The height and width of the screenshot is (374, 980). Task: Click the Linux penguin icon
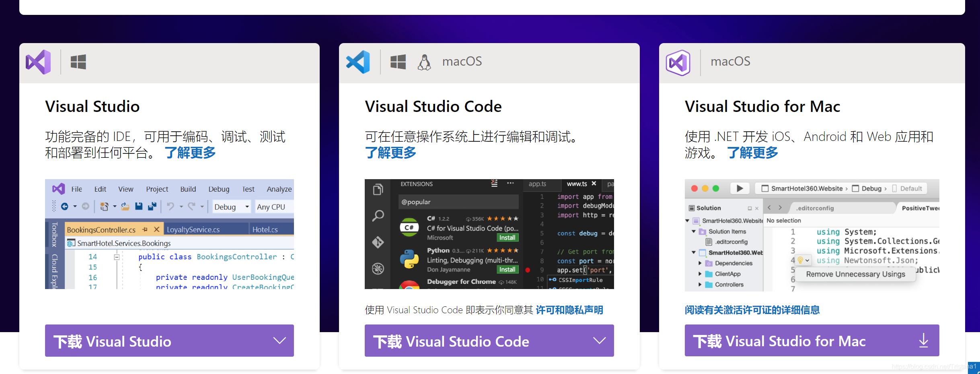coord(424,62)
